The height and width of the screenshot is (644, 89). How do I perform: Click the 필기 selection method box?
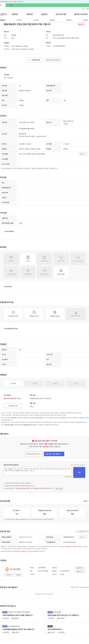(55, 383)
